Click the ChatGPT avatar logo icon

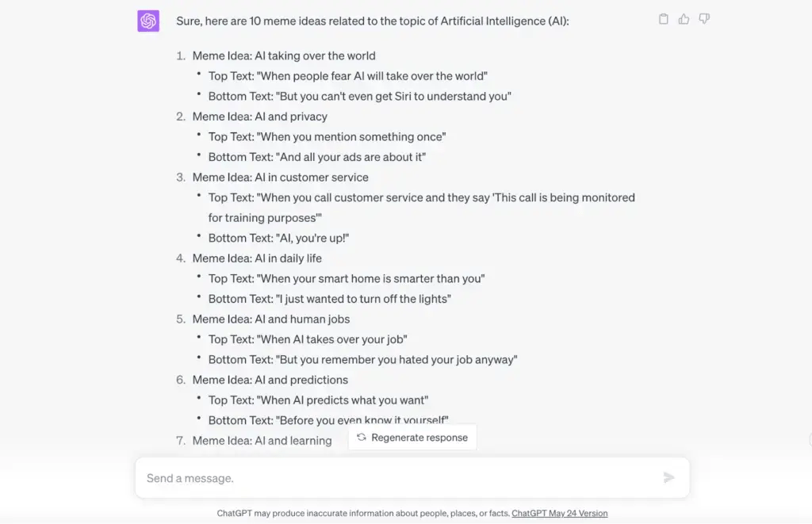[148, 21]
